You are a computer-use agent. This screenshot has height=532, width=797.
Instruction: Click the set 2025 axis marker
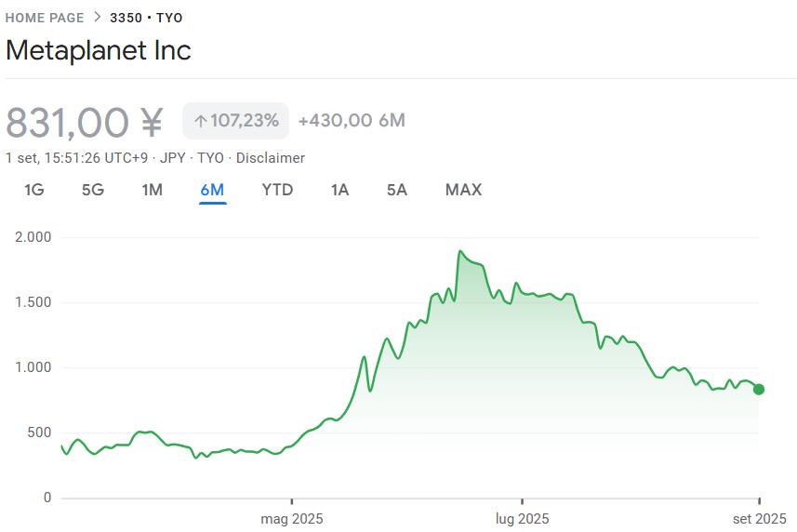point(759,518)
